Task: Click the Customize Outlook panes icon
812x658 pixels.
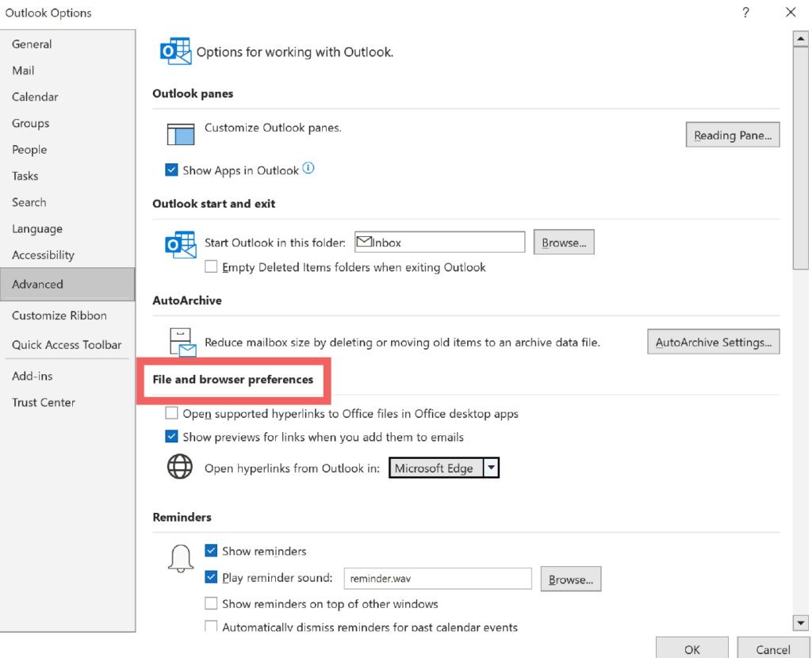Action: 181,134
